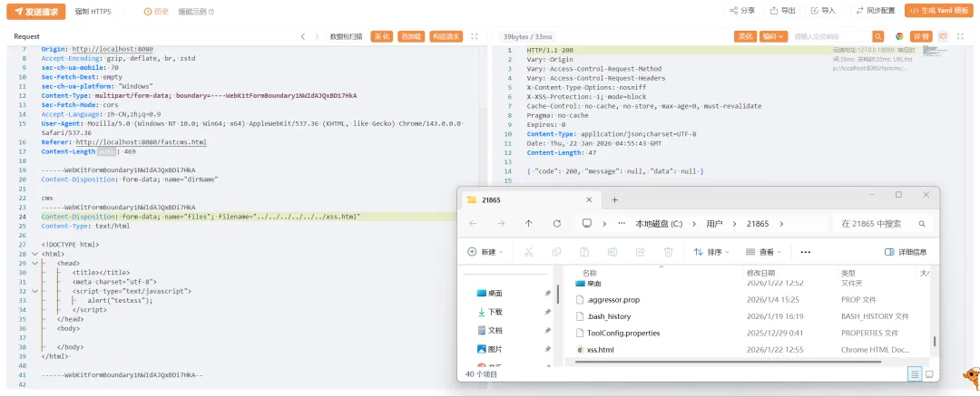The height and width of the screenshot is (397, 980).
Task: Open the 历史 history panel
Action: [156, 11]
